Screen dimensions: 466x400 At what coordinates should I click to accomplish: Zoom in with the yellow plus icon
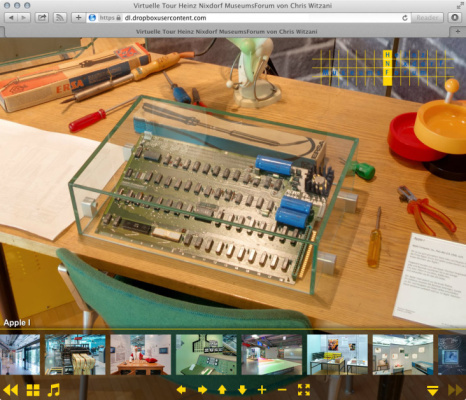(x=262, y=390)
